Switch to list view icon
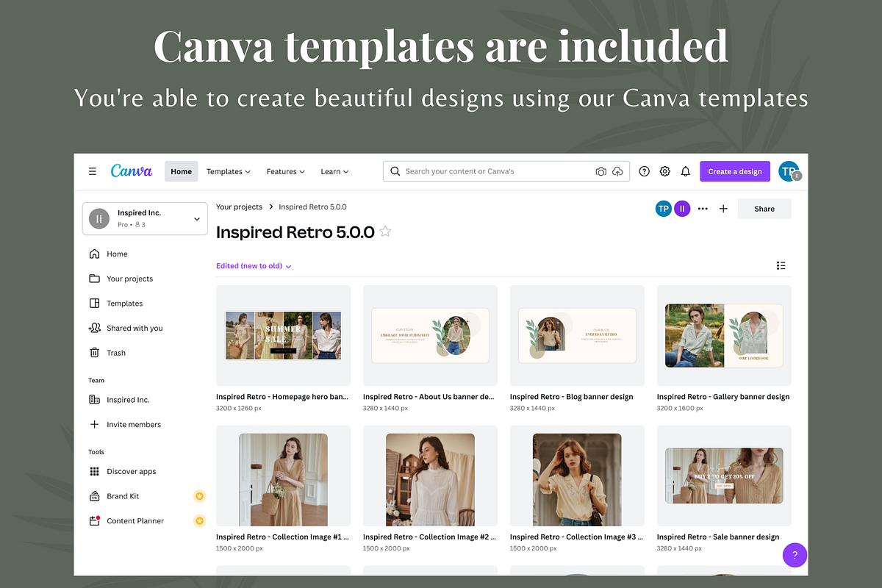 [781, 265]
